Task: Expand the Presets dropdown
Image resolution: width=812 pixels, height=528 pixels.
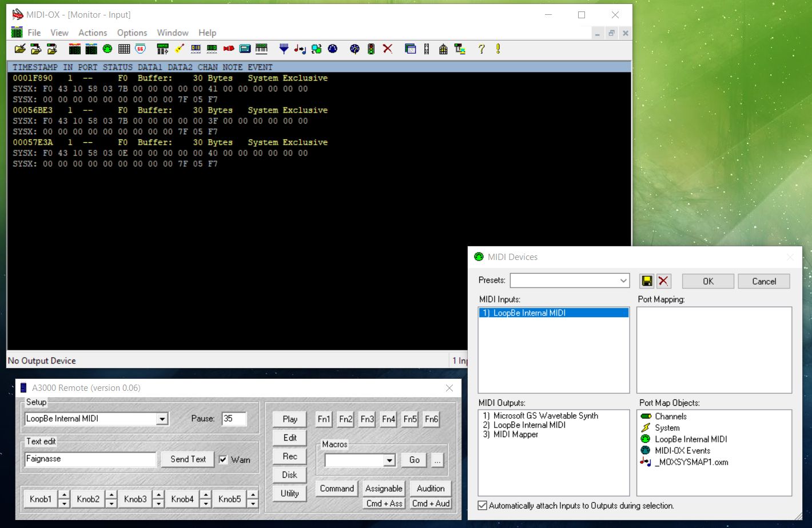Action: tap(623, 281)
